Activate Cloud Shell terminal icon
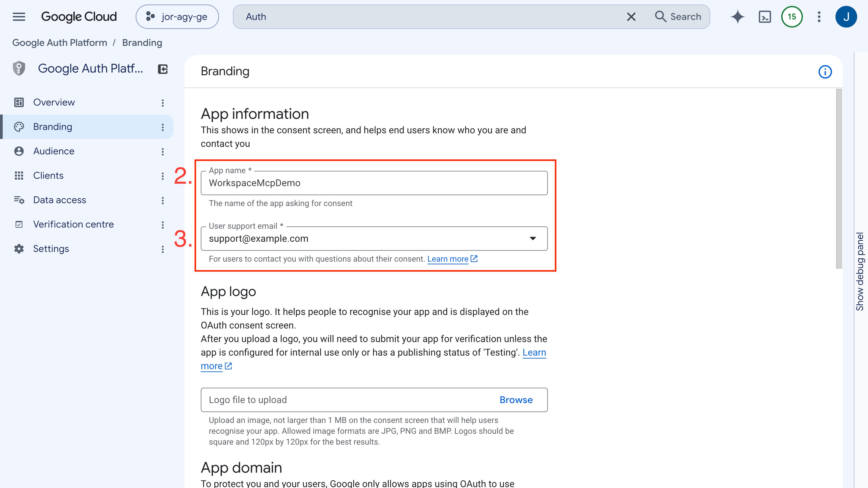 [x=765, y=16]
